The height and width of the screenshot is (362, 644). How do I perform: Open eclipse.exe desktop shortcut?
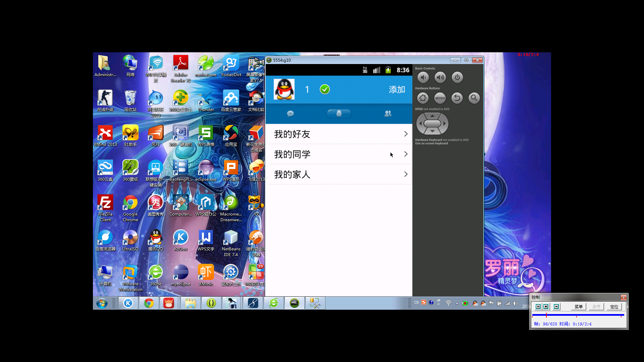[206, 171]
